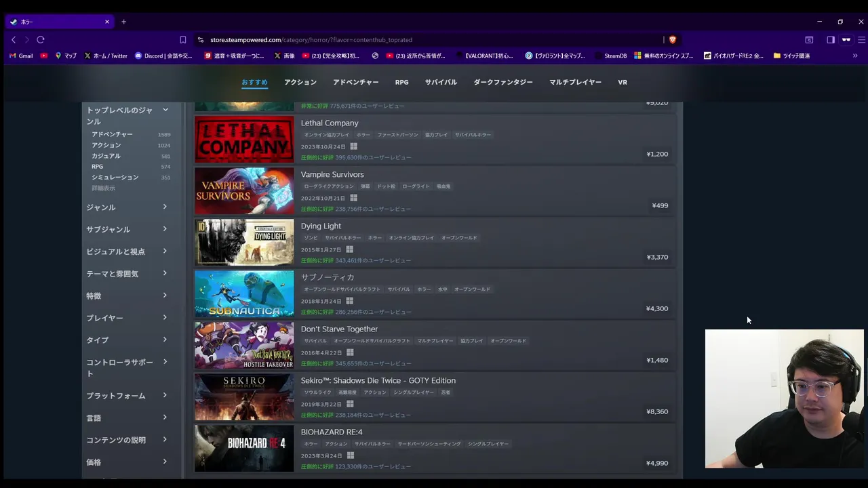The image size is (868, 488).
Task: Open the X 画像 bookmark
Action: [284, 56]
